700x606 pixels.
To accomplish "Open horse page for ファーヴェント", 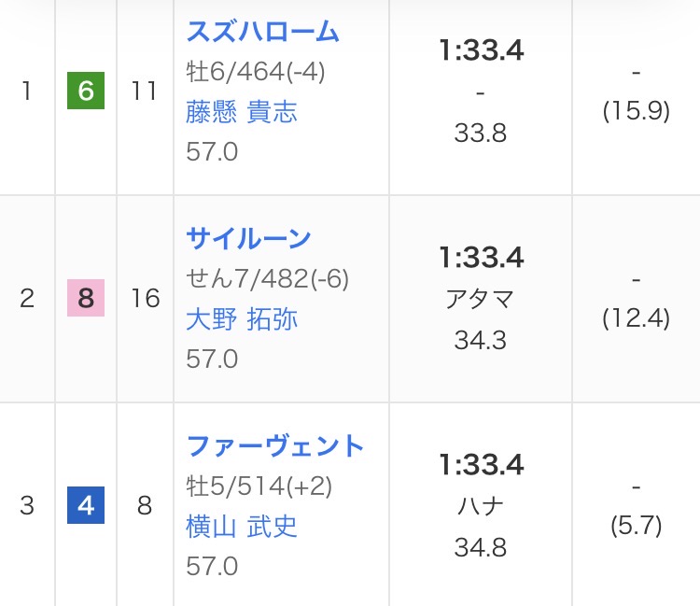I will click(x=275, y=446).
